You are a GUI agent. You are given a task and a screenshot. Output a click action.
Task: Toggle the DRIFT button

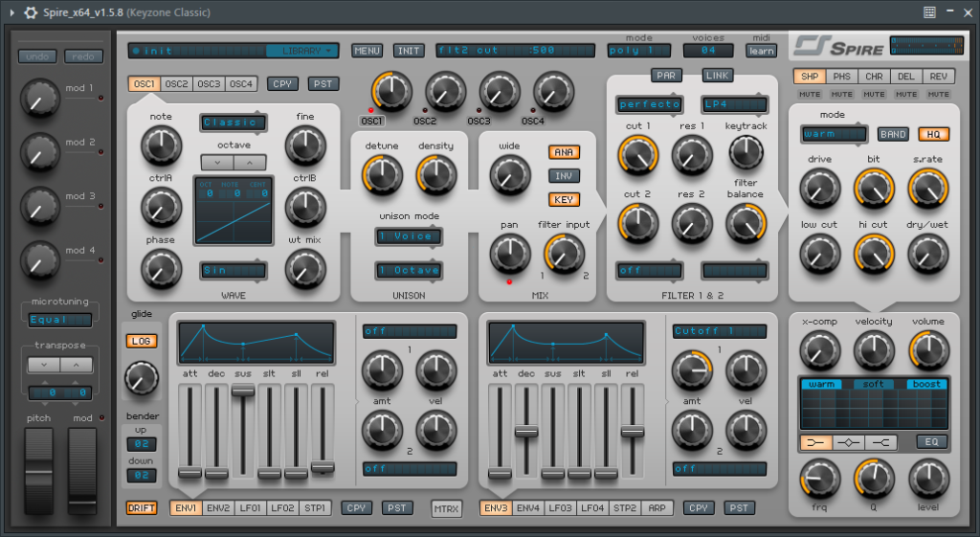(142, 507)
